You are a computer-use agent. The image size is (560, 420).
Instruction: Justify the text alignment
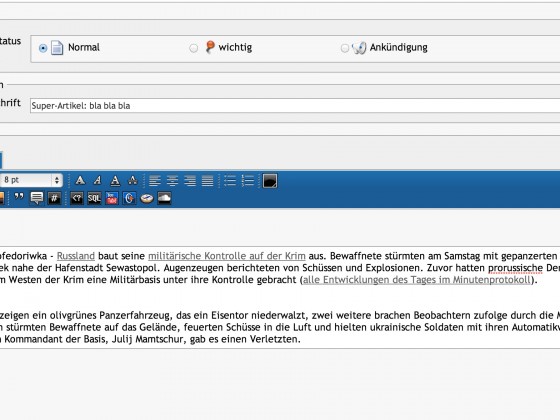tap(207, 180)
